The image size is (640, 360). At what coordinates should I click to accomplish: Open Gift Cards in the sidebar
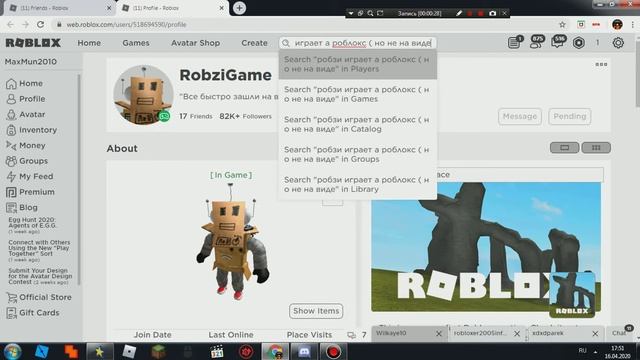33,313
